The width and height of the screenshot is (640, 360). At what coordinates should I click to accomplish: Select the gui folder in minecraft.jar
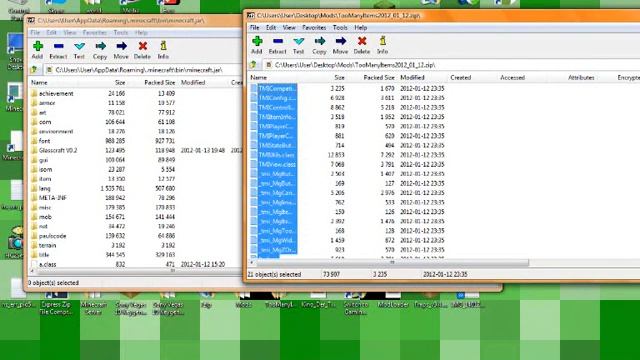click(43, 160)
